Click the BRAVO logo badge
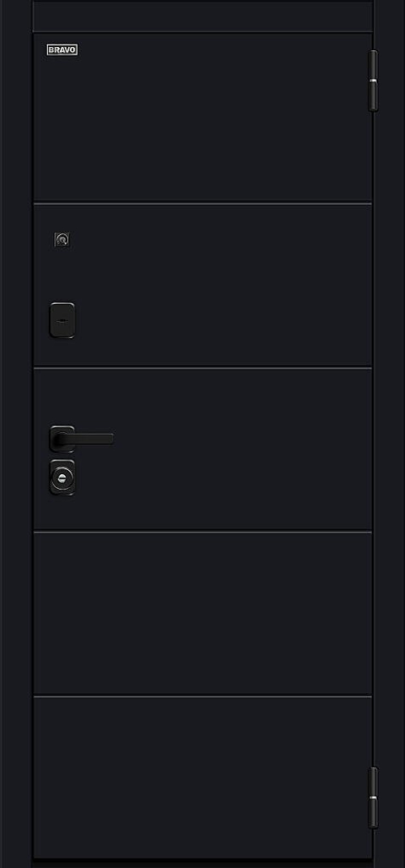This screenshot has width=405, height=868. (62, 49)
